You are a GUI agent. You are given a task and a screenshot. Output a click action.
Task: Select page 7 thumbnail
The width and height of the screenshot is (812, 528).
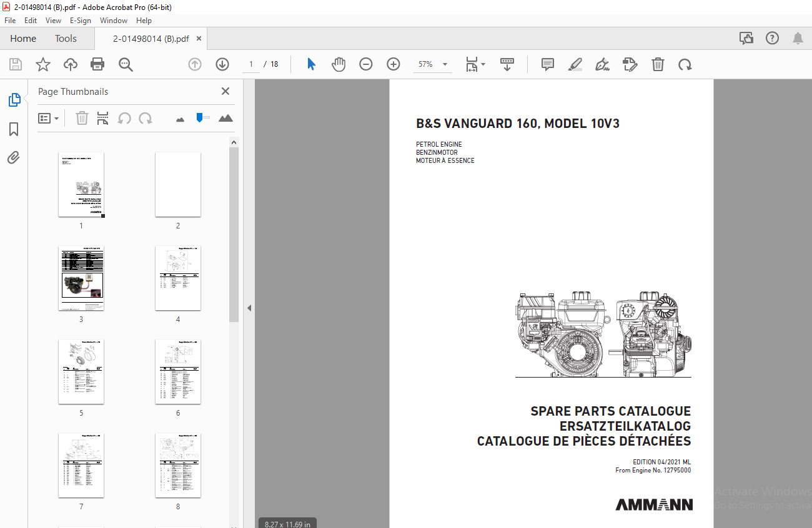(81, 466)
